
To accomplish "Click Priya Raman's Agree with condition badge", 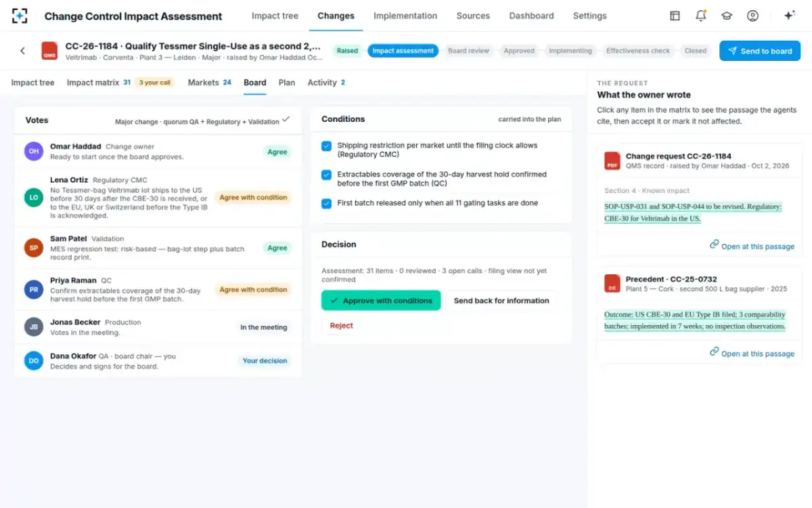I will [253, 290].
